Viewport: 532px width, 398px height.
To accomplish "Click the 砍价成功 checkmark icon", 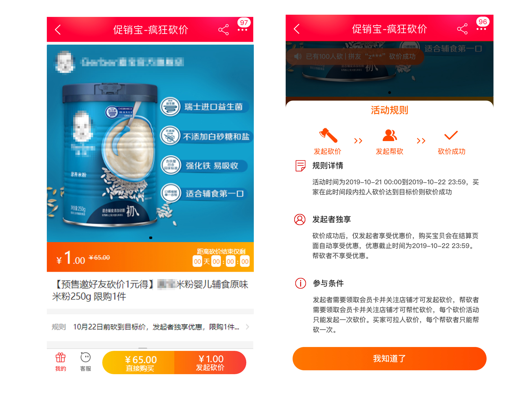I will 451,135.
